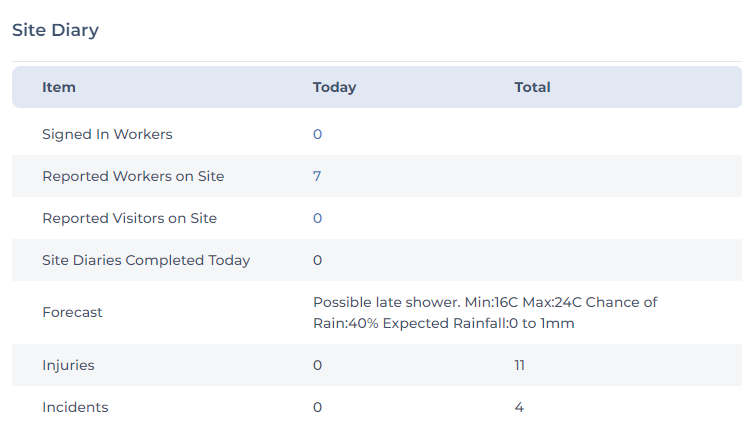Select the Signed In Workers row label
The width and height of the screenshot is (742, 440).
107,134
